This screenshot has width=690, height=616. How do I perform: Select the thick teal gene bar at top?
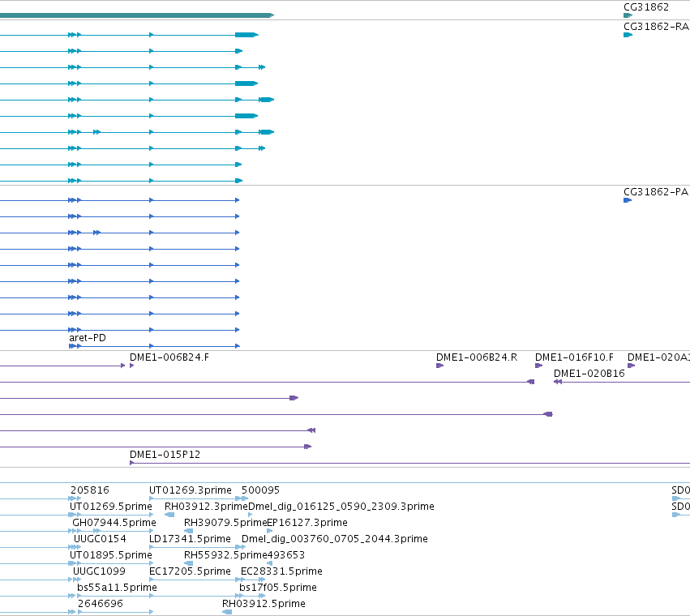point(137,15)
